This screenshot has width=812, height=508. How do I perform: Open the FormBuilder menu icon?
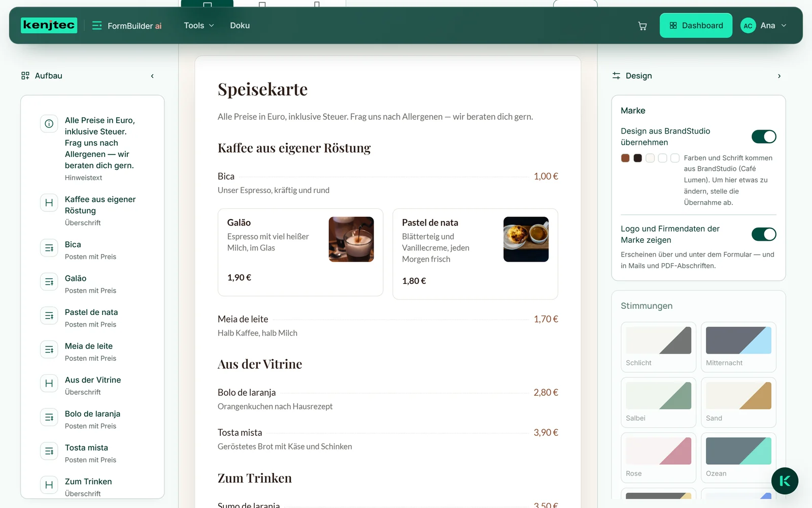pyautogui.click(x=97, y=25)
